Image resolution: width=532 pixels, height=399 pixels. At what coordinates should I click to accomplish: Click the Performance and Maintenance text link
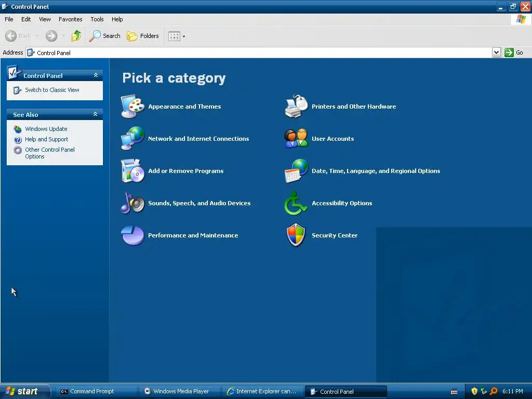point(193,235)
